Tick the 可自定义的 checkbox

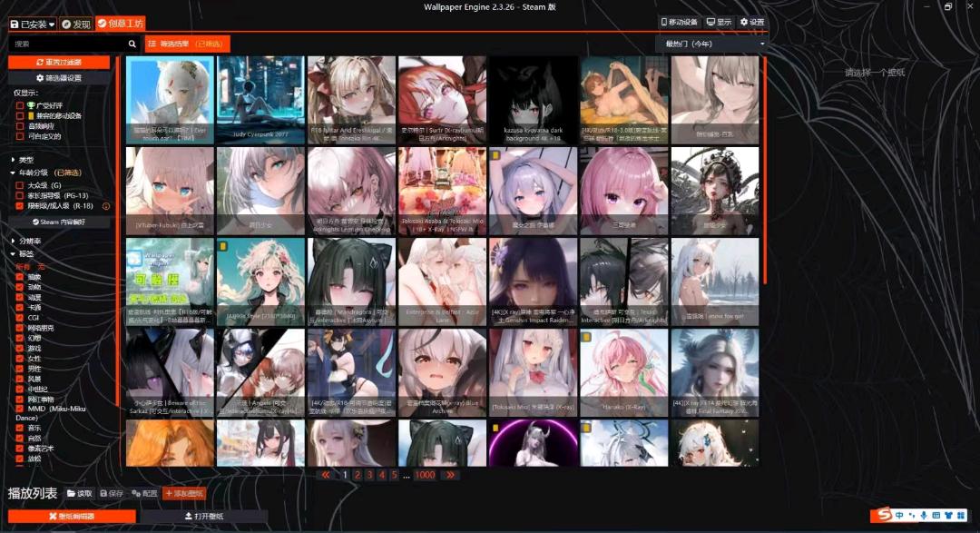[20, 136]
